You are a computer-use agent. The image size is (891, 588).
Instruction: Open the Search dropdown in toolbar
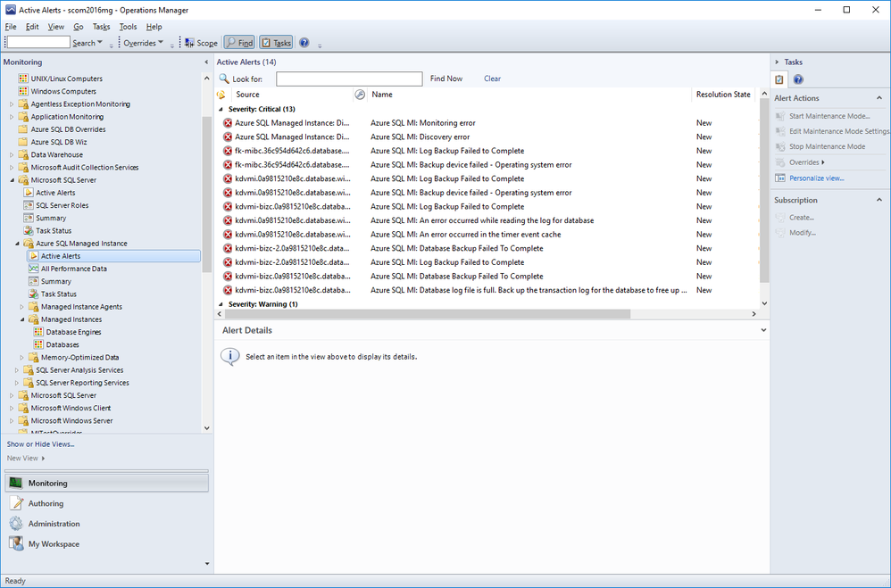[x=87, y=43]
